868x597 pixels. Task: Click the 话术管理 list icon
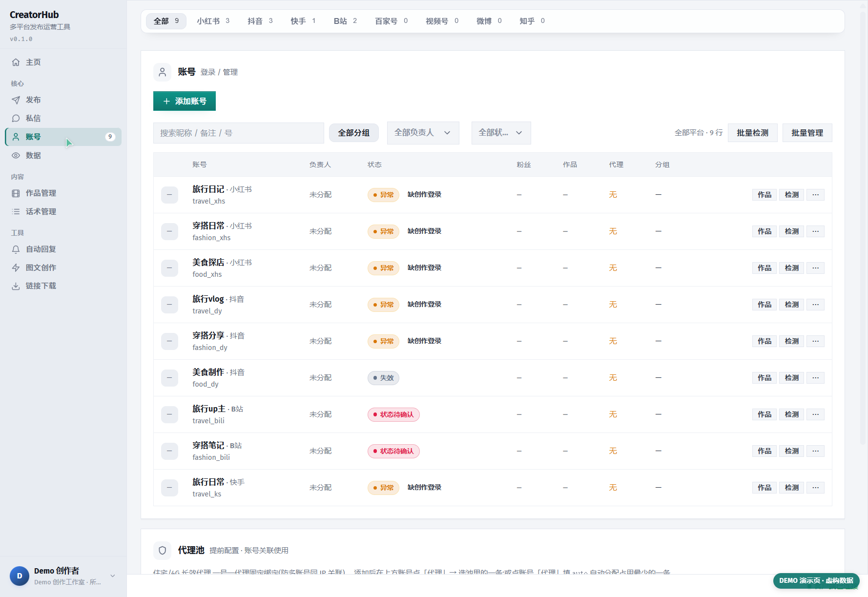point(16,212)
